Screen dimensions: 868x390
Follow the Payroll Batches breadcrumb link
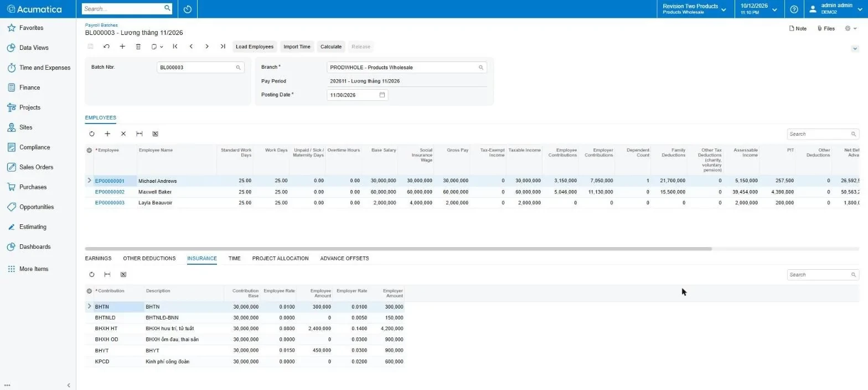(101, 25)
